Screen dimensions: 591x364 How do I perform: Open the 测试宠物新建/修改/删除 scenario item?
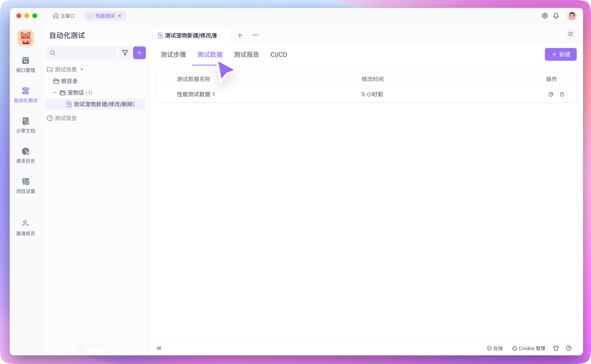(95, 104)
